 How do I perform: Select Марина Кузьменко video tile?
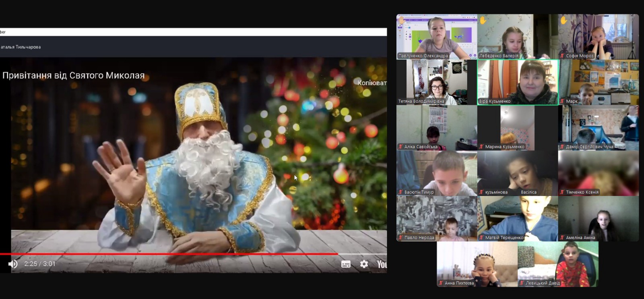point(518,128)
